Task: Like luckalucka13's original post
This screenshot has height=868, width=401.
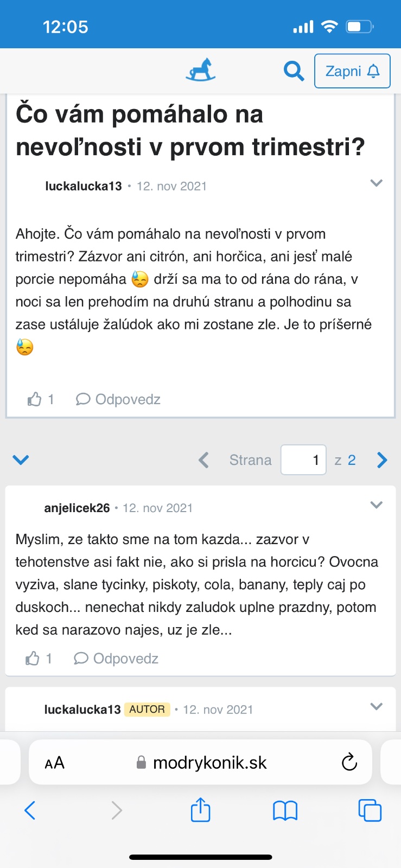Action: point(35,400)
